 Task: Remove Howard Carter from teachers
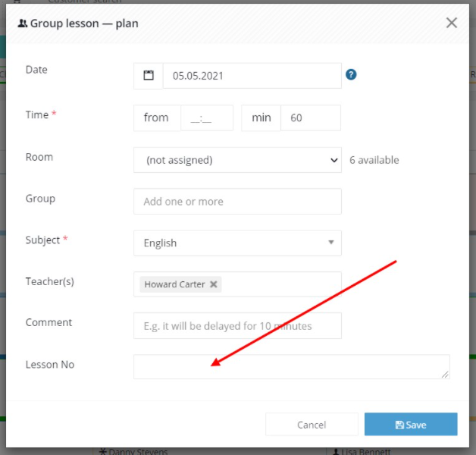point(214,284)
